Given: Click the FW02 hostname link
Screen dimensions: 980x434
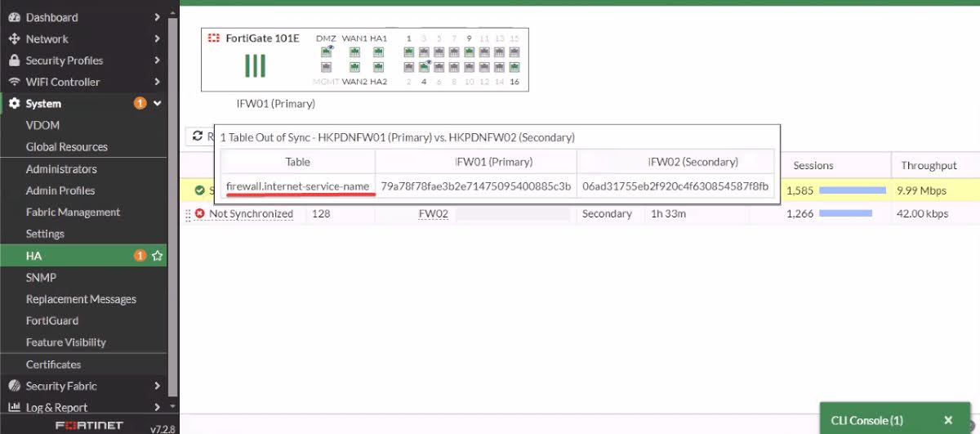Looking at the screenshot, I should coord(434,214).
